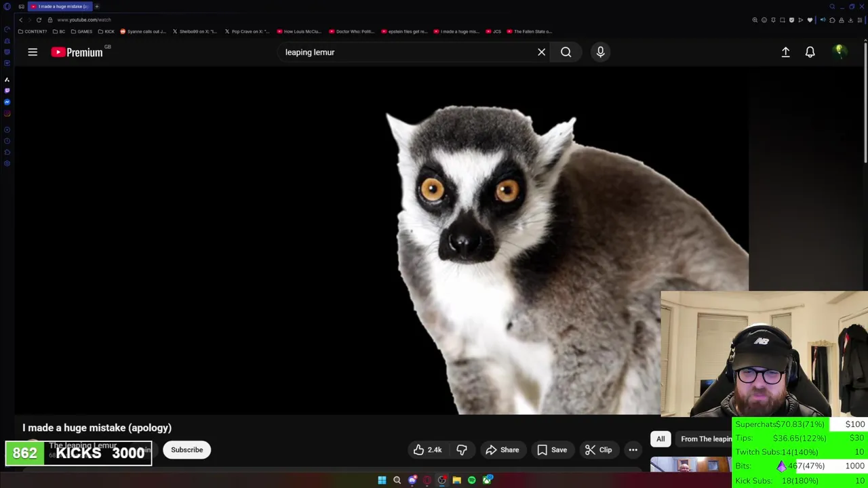Click the search magnifier button
Screen dimensions: 868x488
566,52
